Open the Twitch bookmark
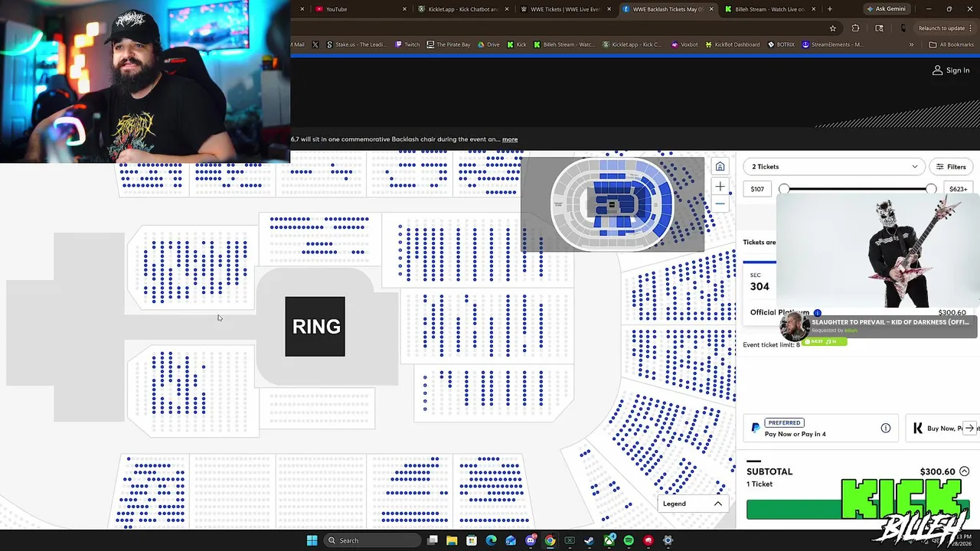980x551 pixels. click(x=407, y=44)
